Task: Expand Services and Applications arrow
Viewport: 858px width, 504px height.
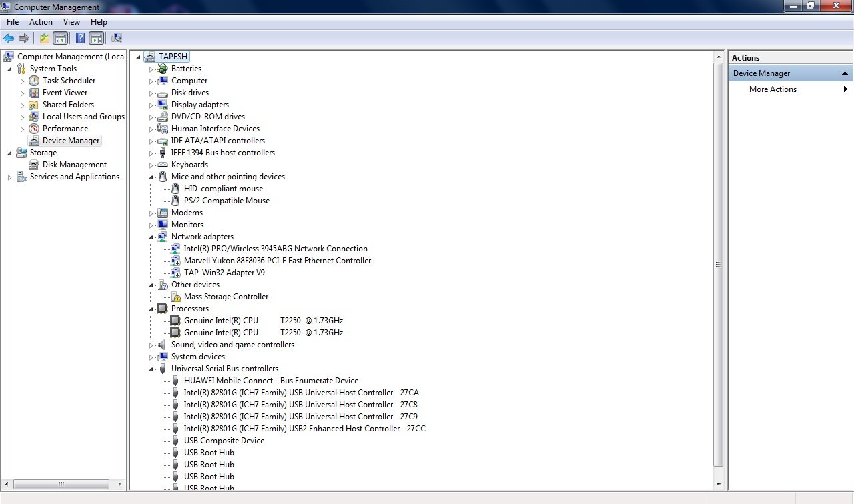Action: click(x=9, y=177)
